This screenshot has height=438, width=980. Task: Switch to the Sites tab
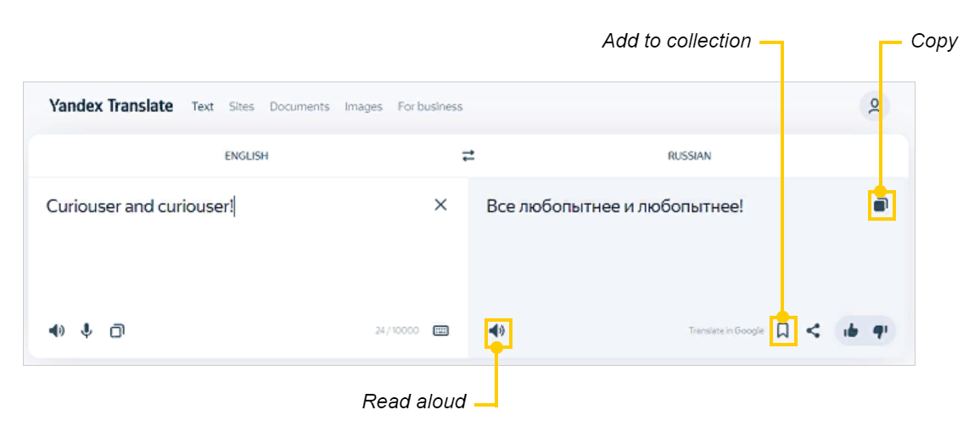[241, 107]
